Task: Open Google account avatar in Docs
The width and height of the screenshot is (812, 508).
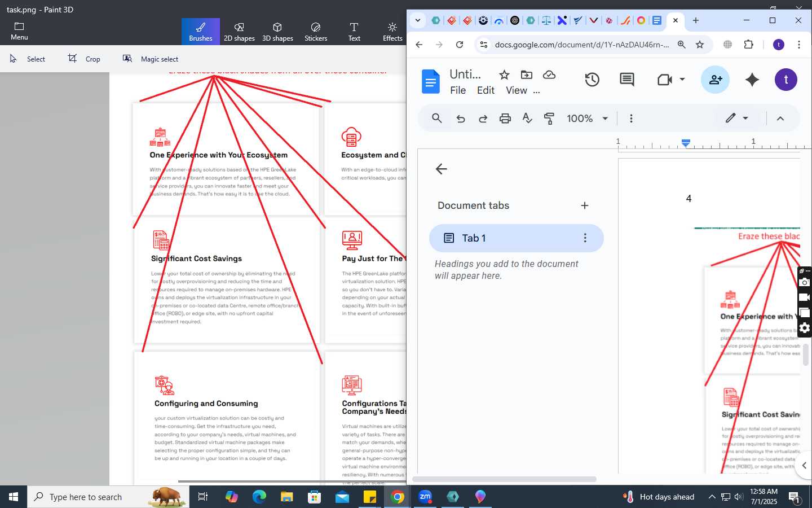Action: [x=786, y=80]
